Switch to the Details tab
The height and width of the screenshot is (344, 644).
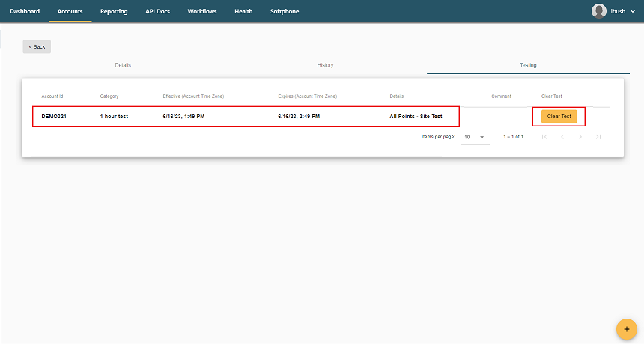pyautogui.click(x=123, y=65)
